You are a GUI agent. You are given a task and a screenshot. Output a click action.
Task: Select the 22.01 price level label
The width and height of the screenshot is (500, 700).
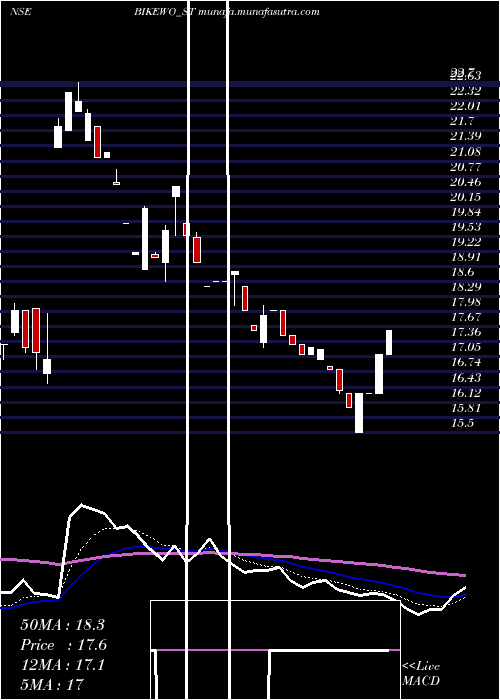466,106
